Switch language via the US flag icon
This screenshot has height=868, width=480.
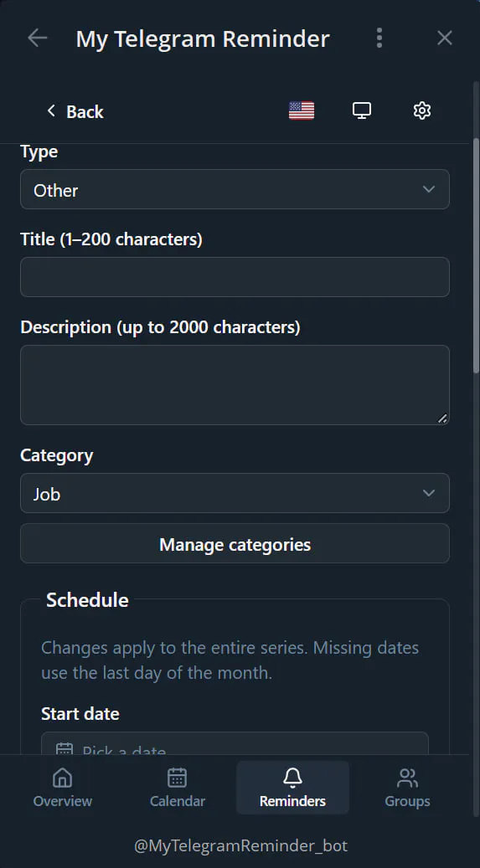[302, 110]
